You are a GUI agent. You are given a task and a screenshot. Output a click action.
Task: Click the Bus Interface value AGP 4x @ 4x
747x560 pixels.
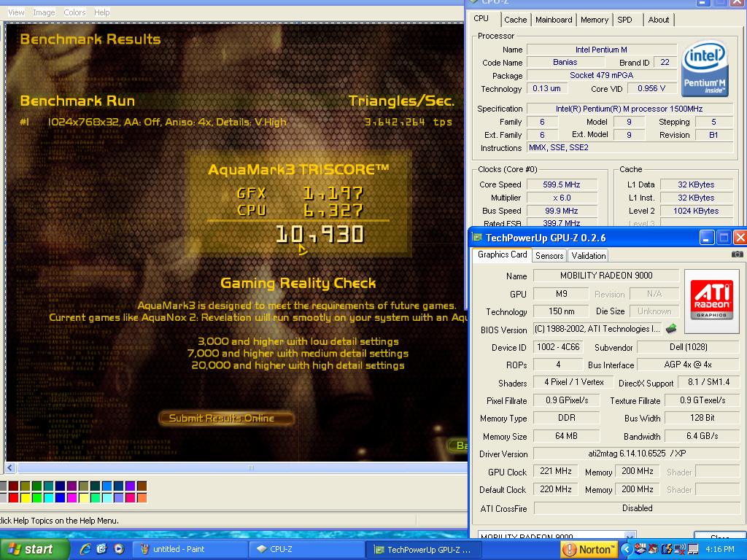688,365
